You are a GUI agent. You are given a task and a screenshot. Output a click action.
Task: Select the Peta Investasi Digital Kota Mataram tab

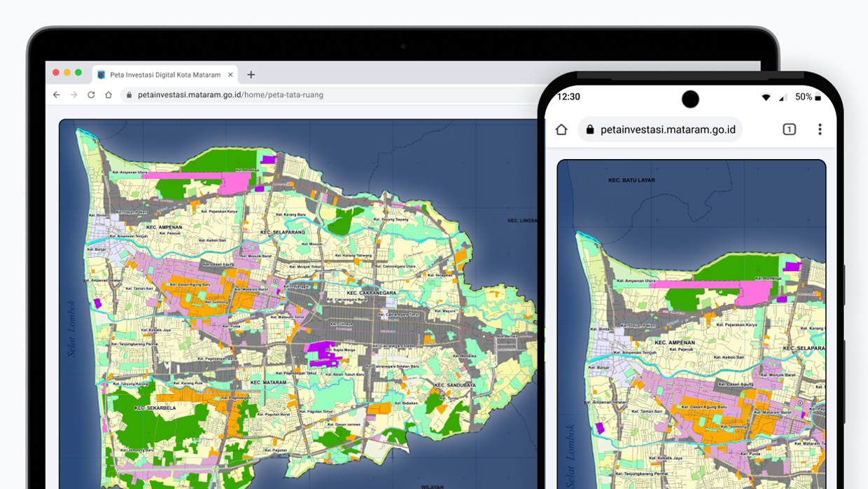click(165, 74)
